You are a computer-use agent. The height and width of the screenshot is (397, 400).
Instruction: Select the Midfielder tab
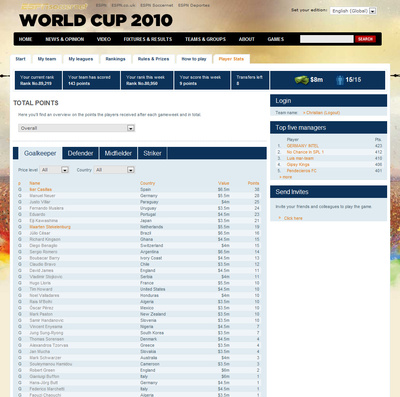pyautogui.click(x=118, y=153)
